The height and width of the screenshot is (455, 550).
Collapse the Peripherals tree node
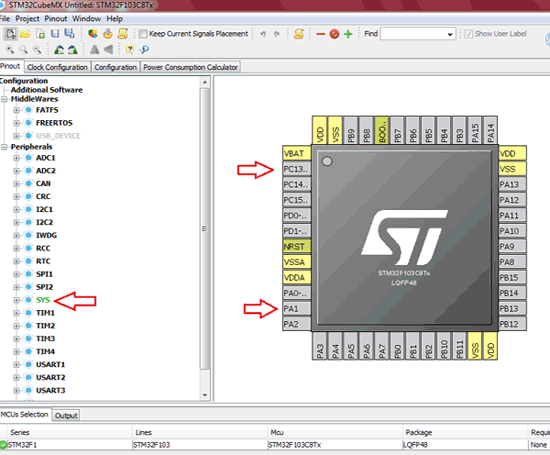point(4,147)
